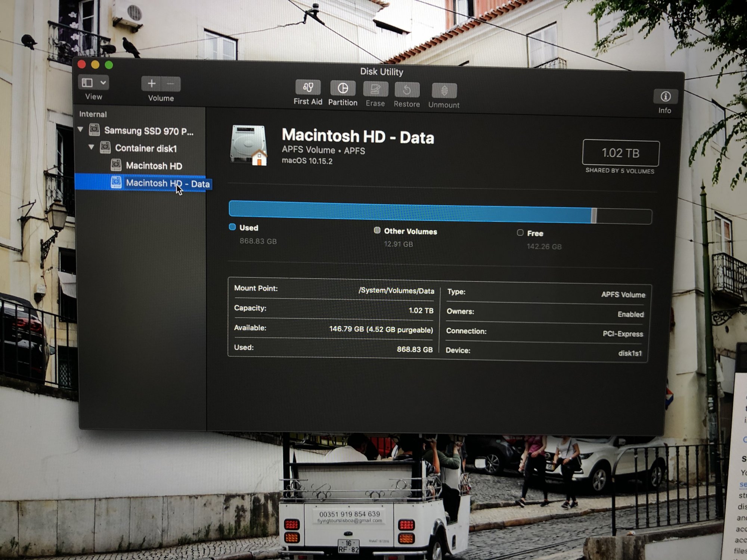The image size is (747, 560).
Task: Click the blue storage usage bar
Action: (x=410, y=213)
